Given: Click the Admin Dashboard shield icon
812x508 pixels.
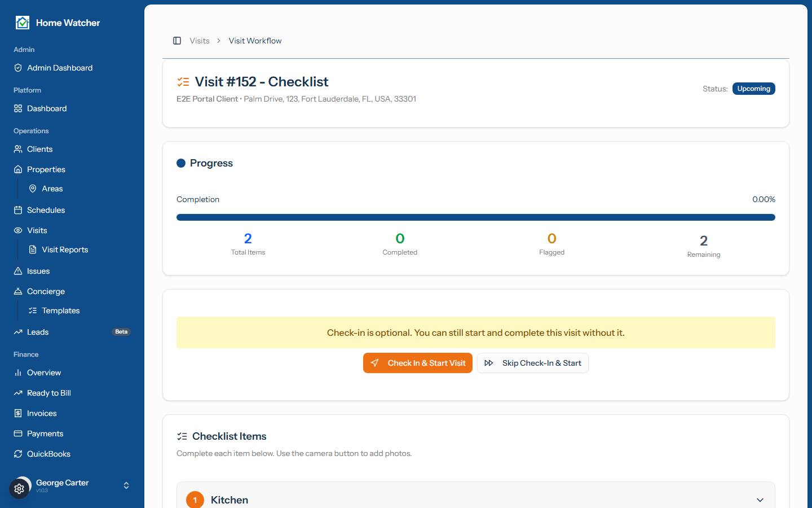Looking at the screenshot, I should click(x=18, y=68).
